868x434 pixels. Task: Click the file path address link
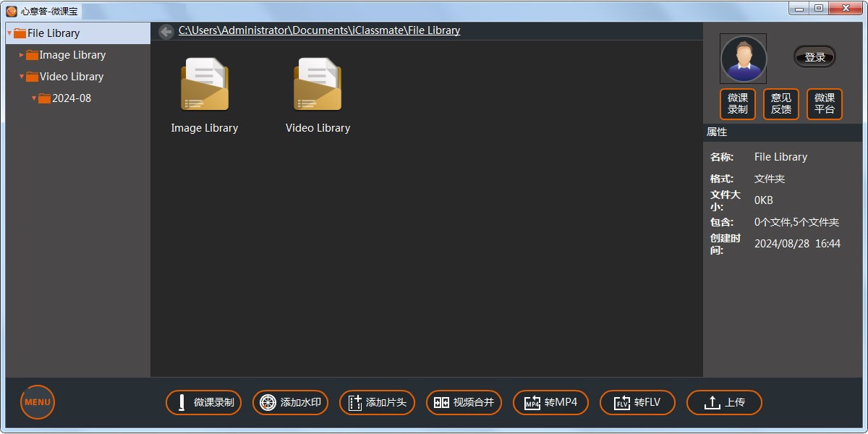click(319, 30)
